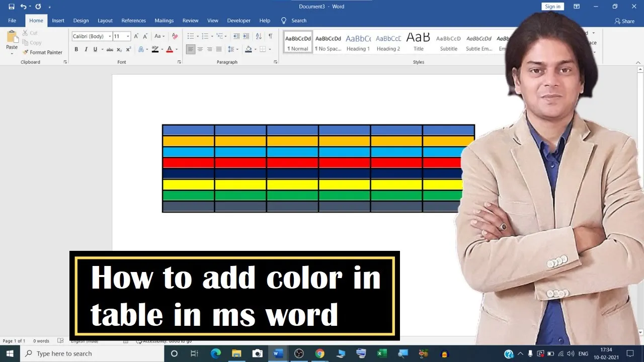This screenshot has height=362, width=644.
Task: Click the Text Effects glowing A icon
Action: [x=141, y=49]
